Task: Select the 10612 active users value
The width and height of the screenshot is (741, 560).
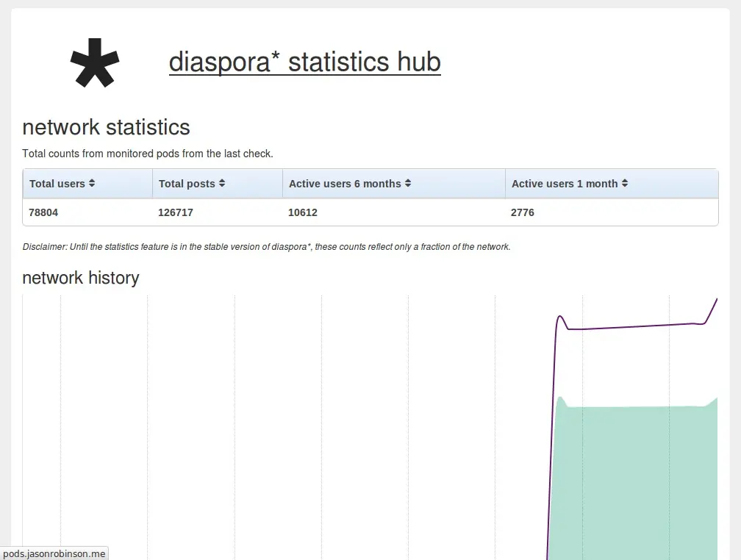Action: pos(303,212)
